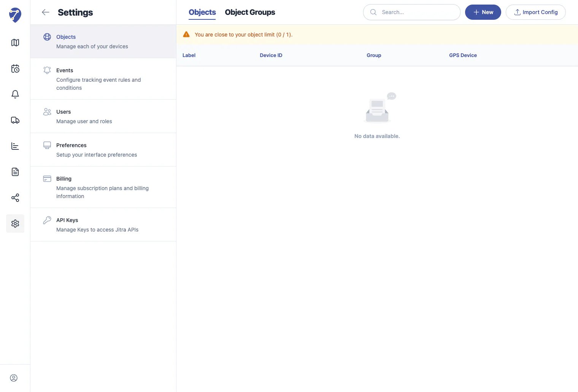Click 'Setup your interface preferences' description
Viewport: 578px width, 392px height.
click(x=97, y=155)
